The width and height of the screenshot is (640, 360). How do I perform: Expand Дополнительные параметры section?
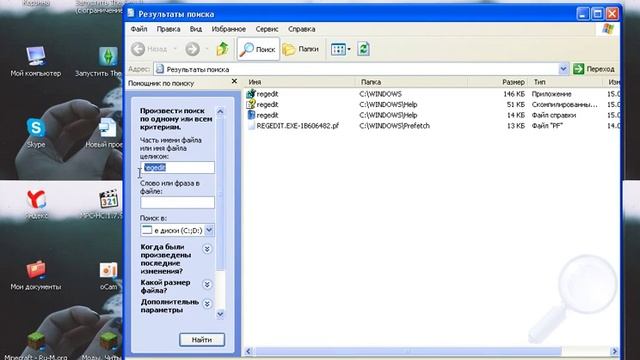(207, 304)
